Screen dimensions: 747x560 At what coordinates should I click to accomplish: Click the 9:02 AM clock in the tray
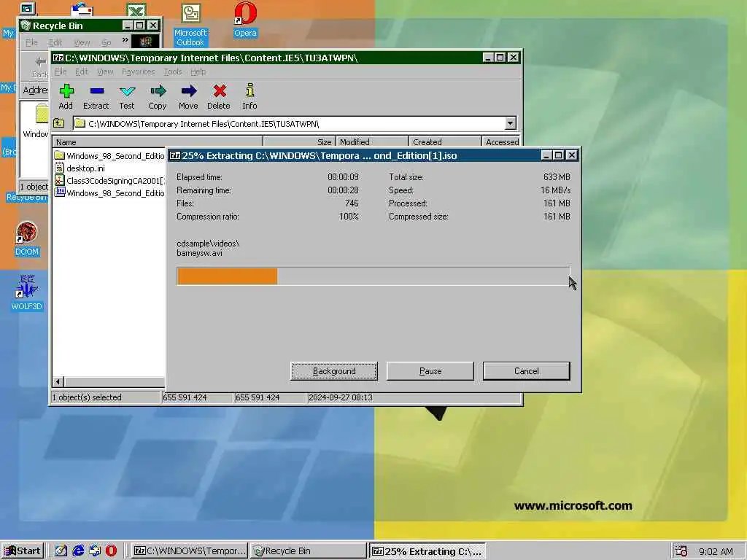(716, 551)
